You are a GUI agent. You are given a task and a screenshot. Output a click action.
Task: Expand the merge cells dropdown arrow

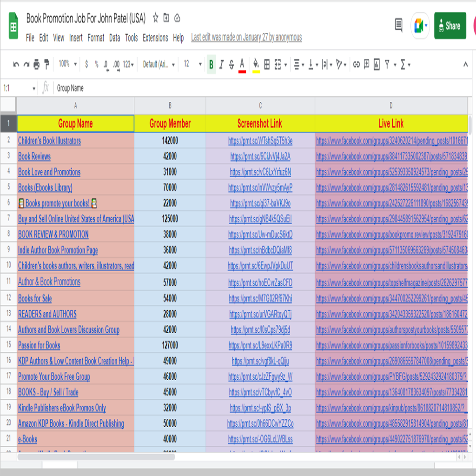(285, 65)
